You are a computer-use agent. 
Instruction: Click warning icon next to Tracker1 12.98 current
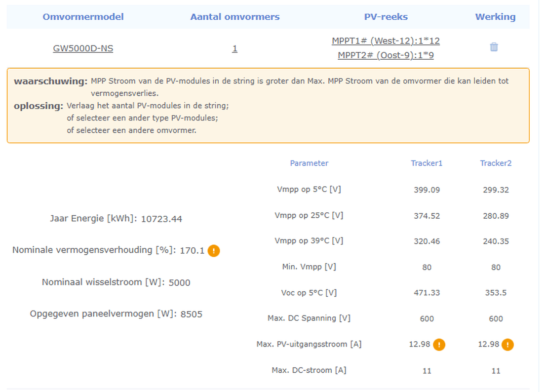point(439,345)
